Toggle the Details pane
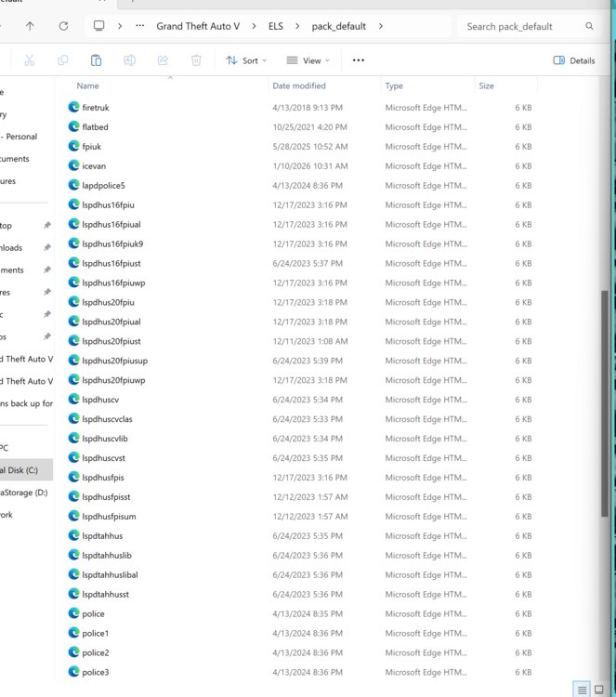The height and width of the screenshot is (697, 616). [x=574, y=60]
